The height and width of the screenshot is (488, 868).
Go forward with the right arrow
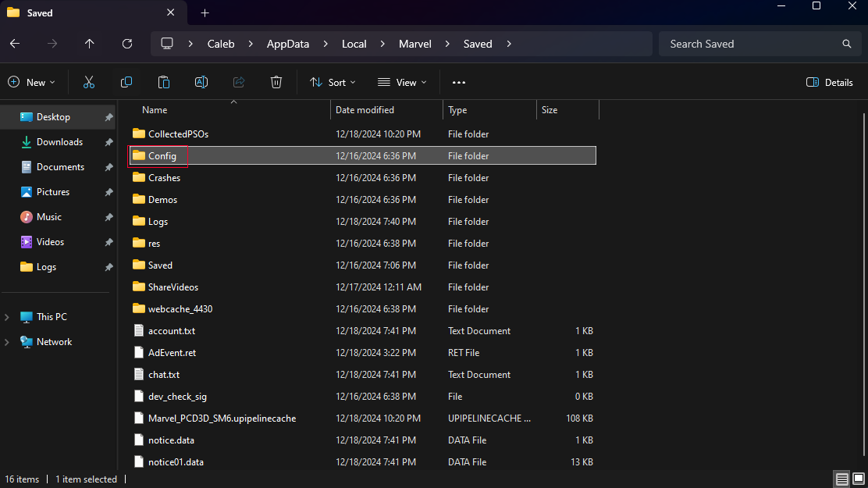click(52, 44)
